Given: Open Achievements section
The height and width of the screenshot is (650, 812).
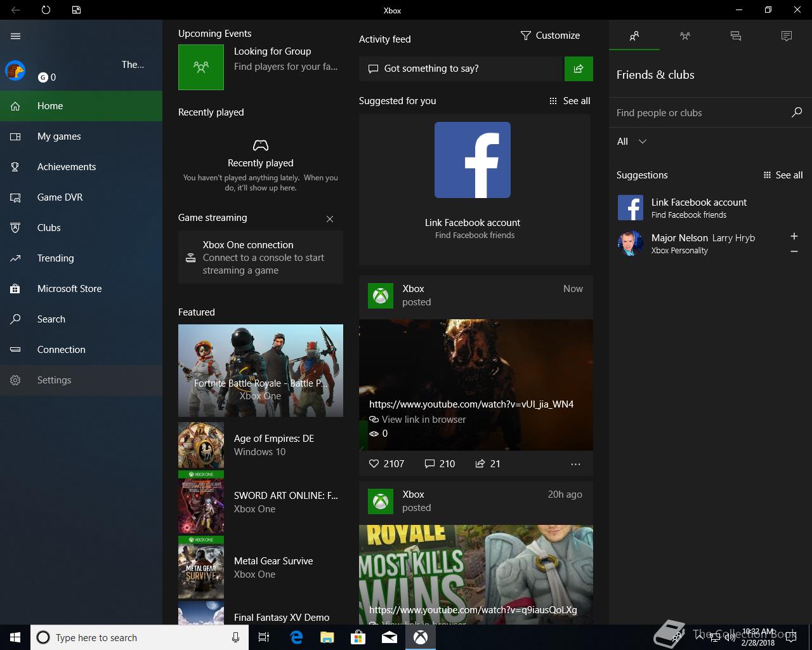Looking at the screenshot, I should click(x=81, y=167).
